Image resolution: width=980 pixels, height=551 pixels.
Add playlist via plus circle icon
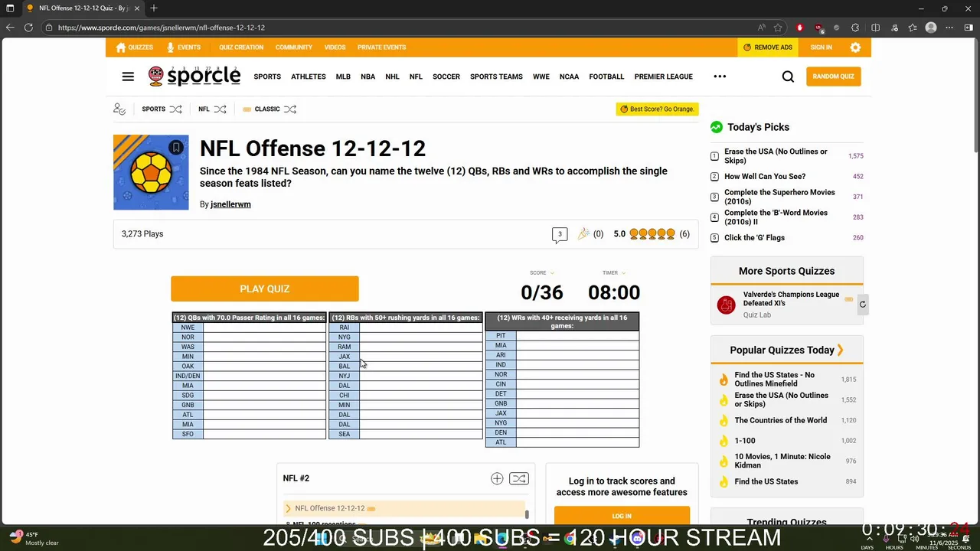pos(497,478)
